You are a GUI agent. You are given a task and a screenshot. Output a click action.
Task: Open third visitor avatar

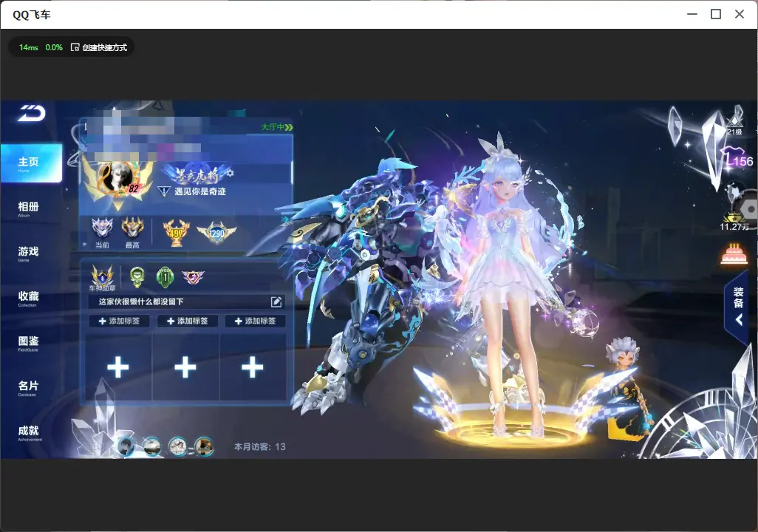coord(177,446)
